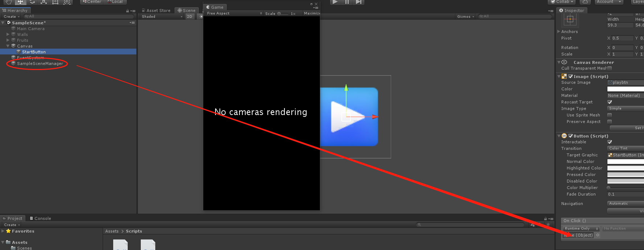The height and width of the screenshot is (250, 644).
Task: Open the Gizmos dropdown
Action: (x=465, y=17)
